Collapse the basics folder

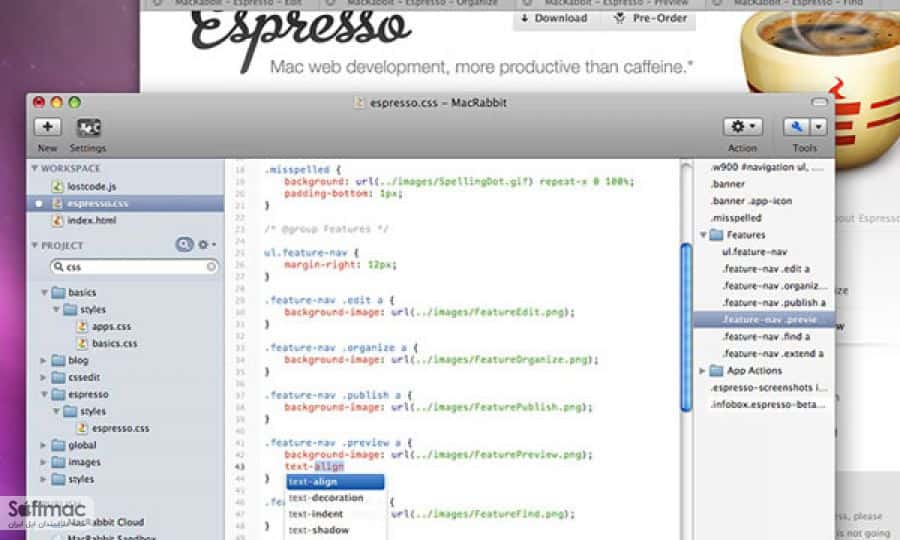click(44, 293)
